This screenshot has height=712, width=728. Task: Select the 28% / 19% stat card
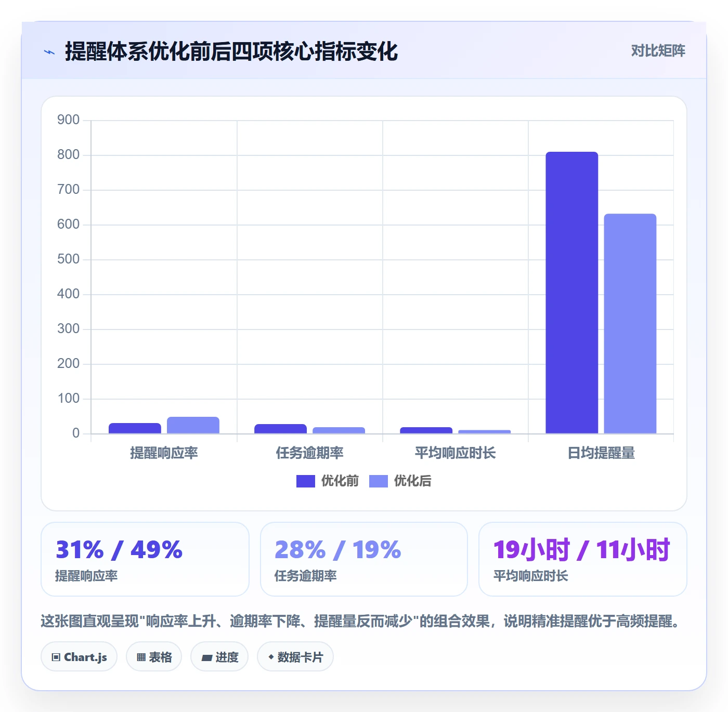pos(364,559)
